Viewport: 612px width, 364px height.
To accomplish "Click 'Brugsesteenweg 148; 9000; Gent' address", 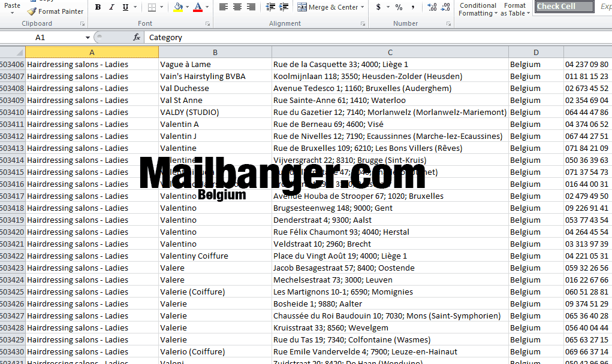I will pos(390,208).
